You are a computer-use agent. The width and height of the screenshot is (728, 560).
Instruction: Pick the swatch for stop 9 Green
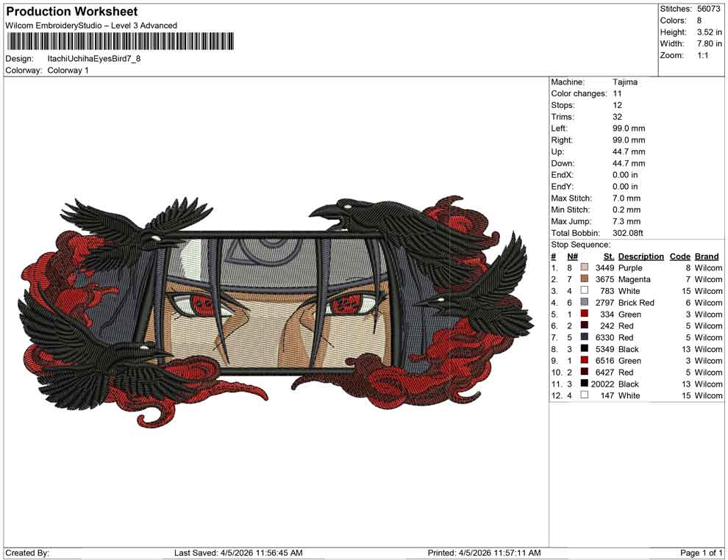(584, 360)
